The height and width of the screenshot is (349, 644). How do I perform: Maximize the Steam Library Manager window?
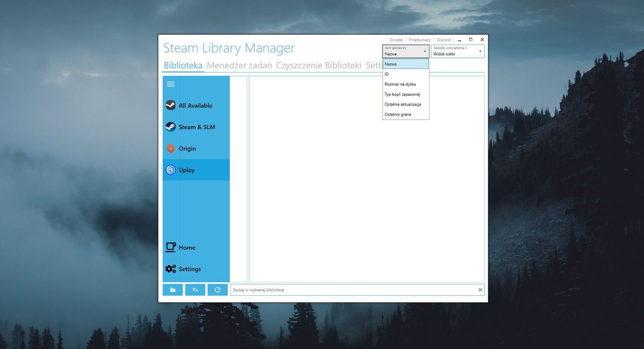tap(471, 40)
